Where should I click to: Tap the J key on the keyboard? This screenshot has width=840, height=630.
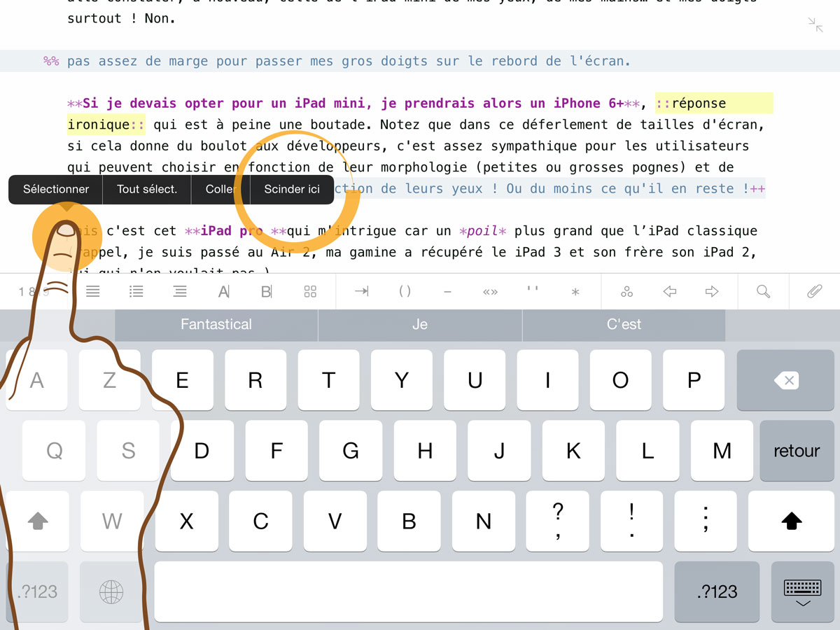499,451
